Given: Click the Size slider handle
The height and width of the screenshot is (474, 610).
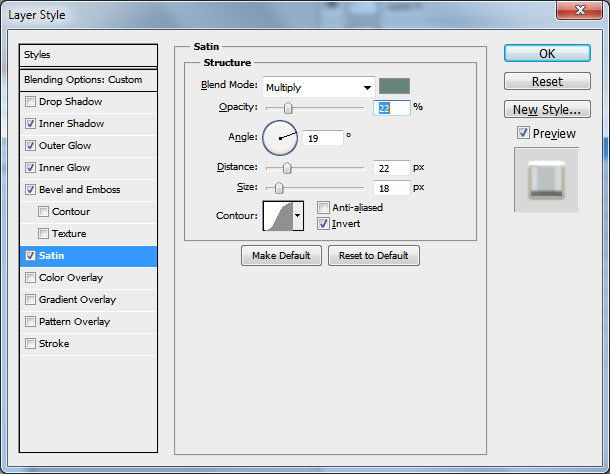Looking at the screenshot, I should tap(279, 188).
